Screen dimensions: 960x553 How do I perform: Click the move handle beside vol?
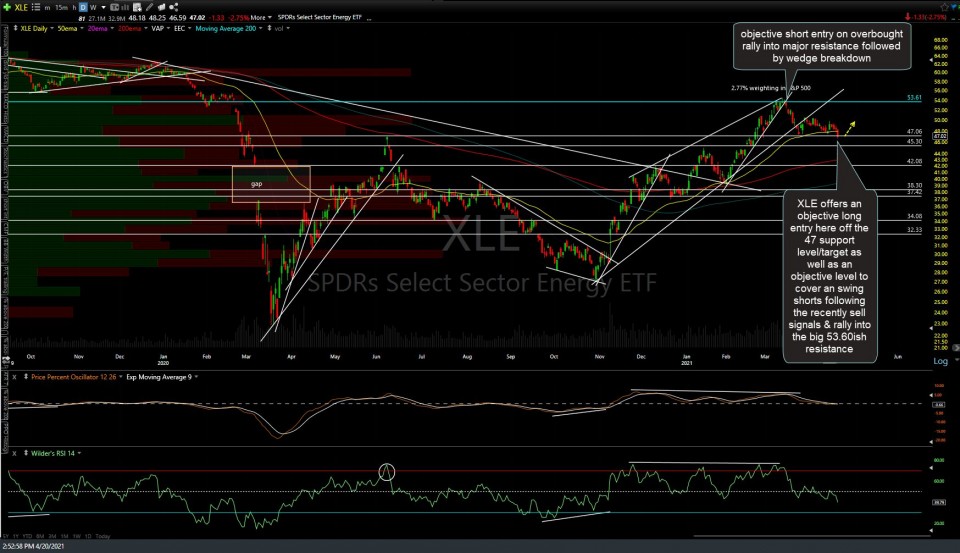[x=269, y=28]
